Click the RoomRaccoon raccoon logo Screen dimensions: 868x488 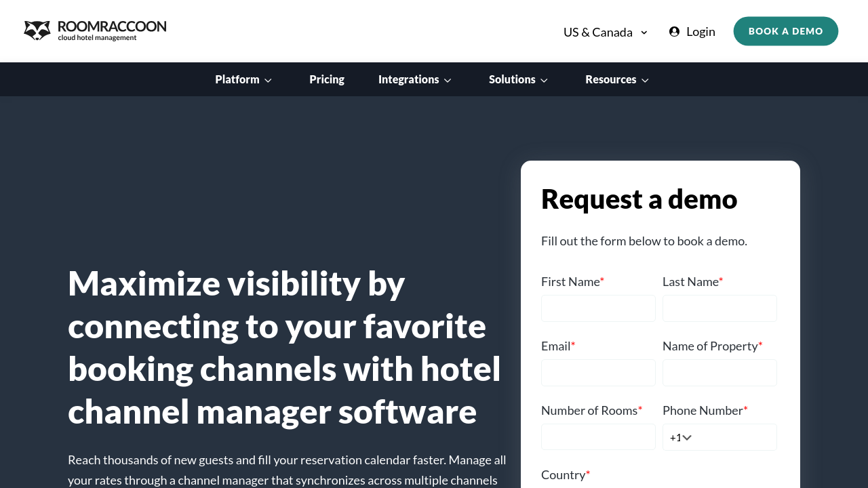point(37,30)
